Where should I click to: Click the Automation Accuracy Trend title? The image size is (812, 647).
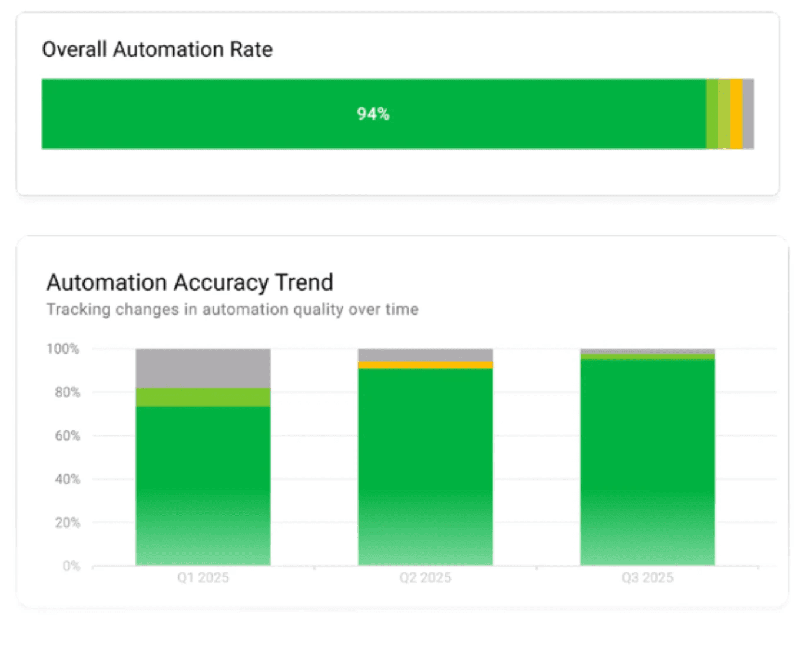[189, 282]
